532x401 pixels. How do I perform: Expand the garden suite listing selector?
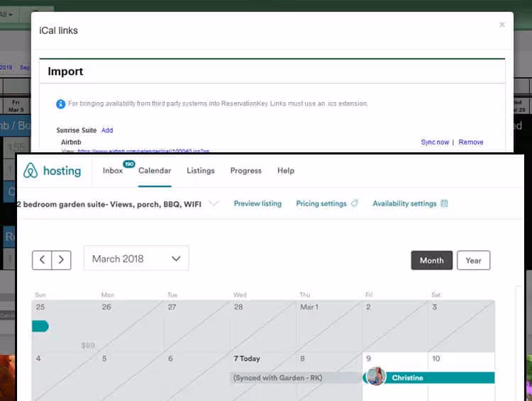coord(214,203)
